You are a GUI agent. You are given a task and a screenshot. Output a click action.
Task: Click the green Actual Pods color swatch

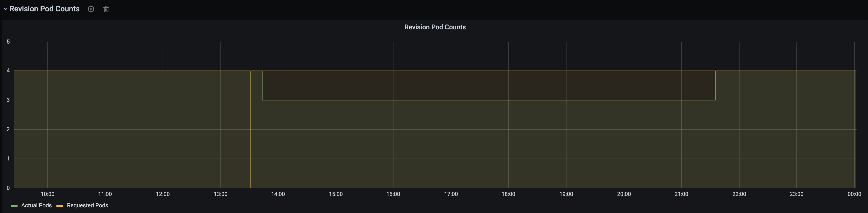click(x=14, y=206)
